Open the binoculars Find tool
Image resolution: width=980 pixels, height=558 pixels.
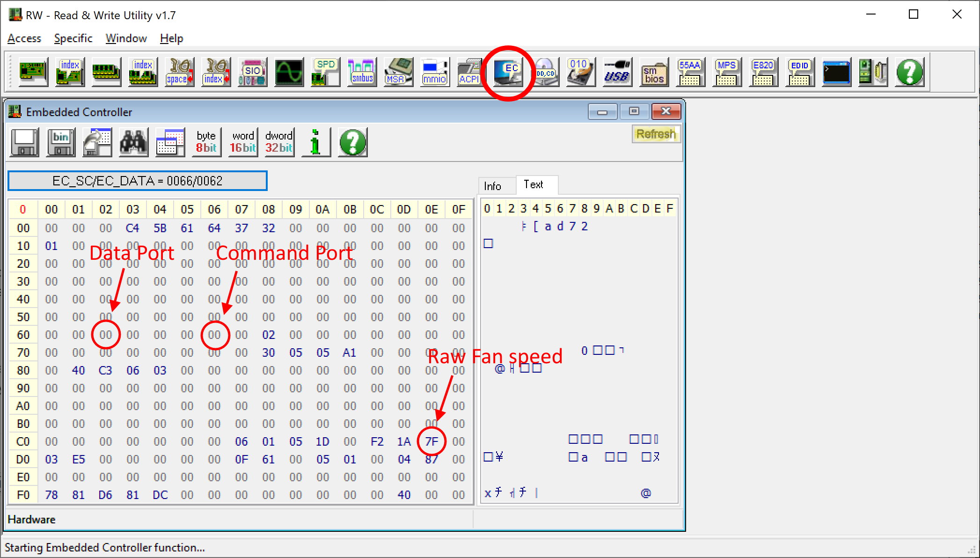(134, 142)
